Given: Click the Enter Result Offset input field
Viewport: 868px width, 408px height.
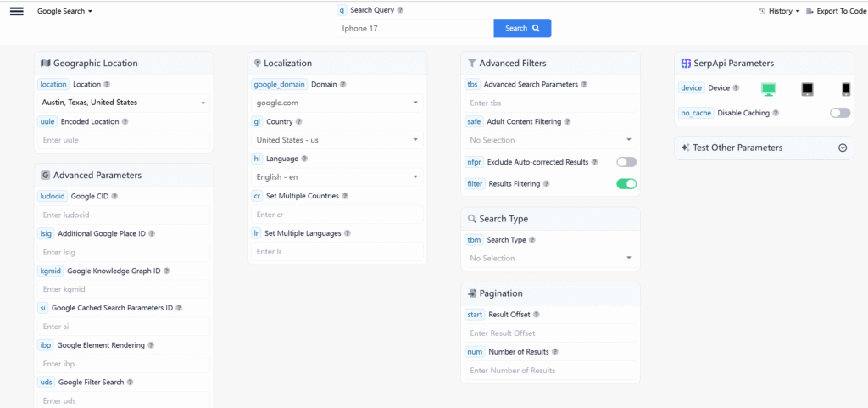Looking at the screenshot, I should click(550, 333).
